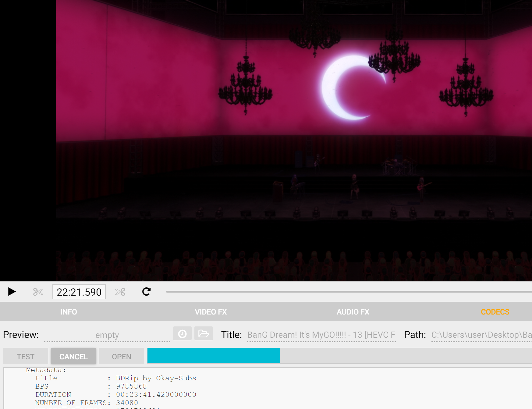
Task: Seek on the playback timeline bar
Action: [349, 292]
